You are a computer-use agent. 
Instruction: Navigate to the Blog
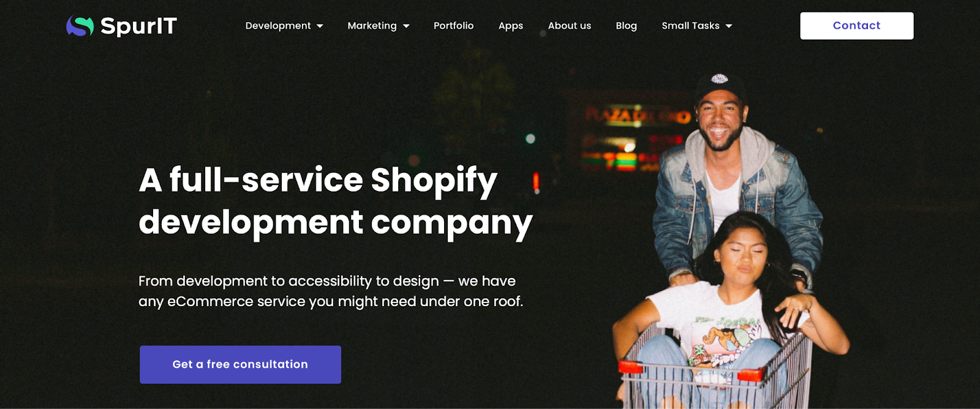pos(626,26)
